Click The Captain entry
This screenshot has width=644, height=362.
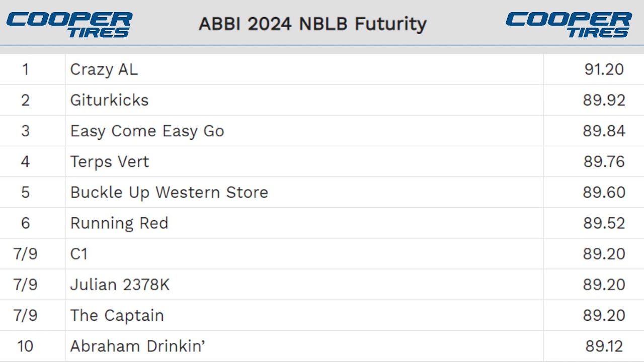click(117, 316)
